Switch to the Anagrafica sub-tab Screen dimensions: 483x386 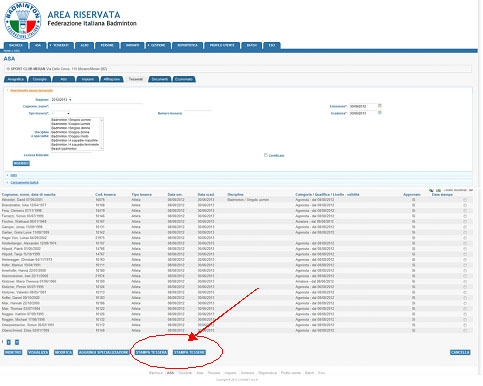(16, 79)
